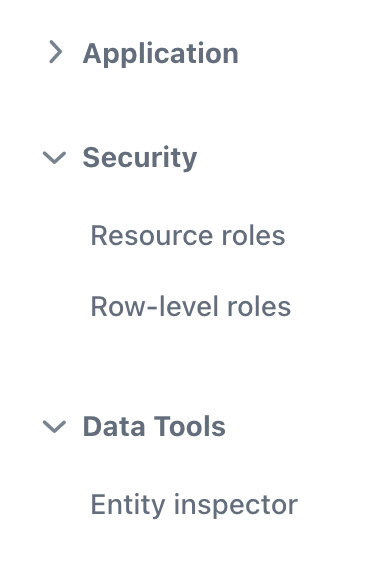370x562 pixels.
Task: Collapse the Data Tools section chevron
Action: tap(54, 427)
